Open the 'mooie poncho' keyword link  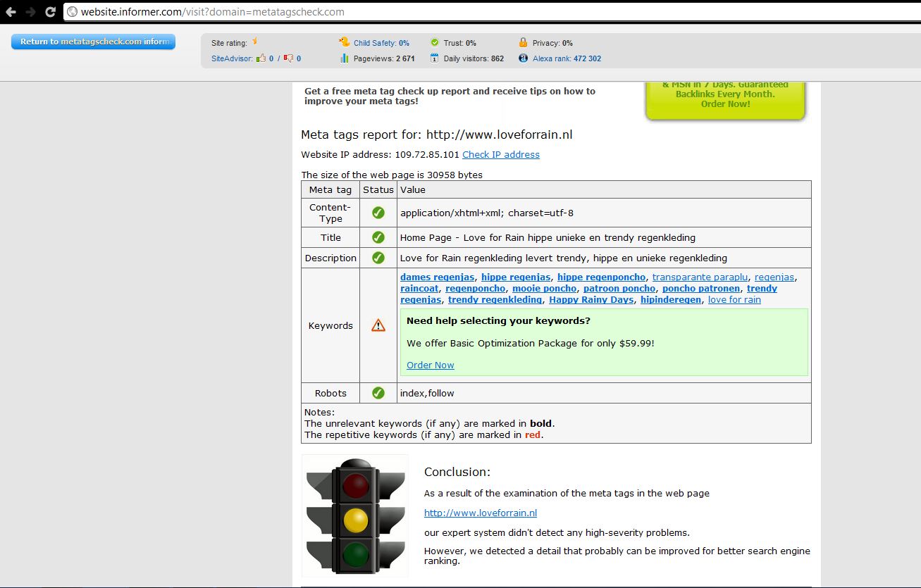pos(544,289)
